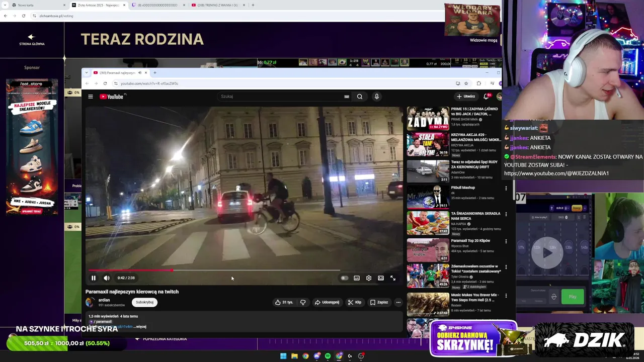The image size is (644, 362).
Task: Open extensions puzzle icon in YouTube window
Action: [478, 83]
